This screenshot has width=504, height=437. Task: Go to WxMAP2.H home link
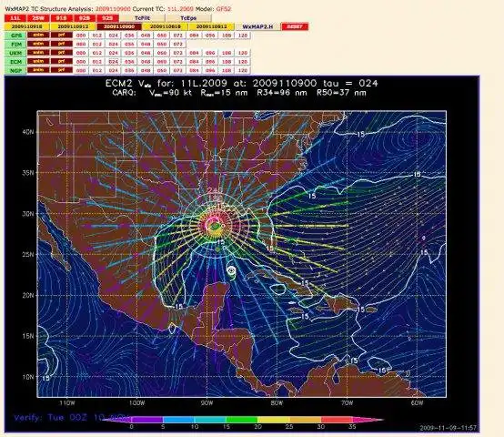(x=257, y=26)
